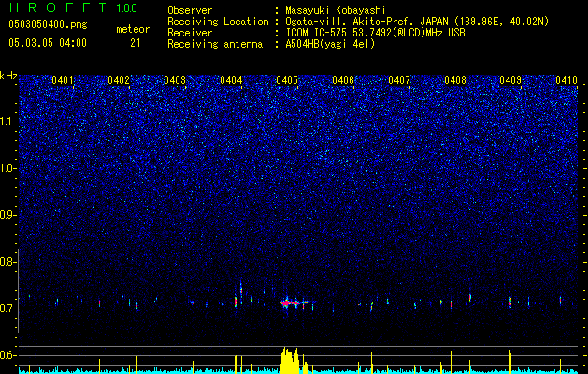Click the A504HB(yagi 4el) antenna text
The height and width of the screenshot is (374, 588).
click(330, 44)
